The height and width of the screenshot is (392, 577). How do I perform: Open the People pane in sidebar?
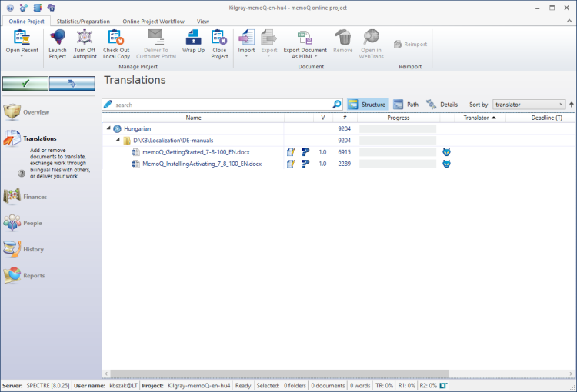(32, 223)
